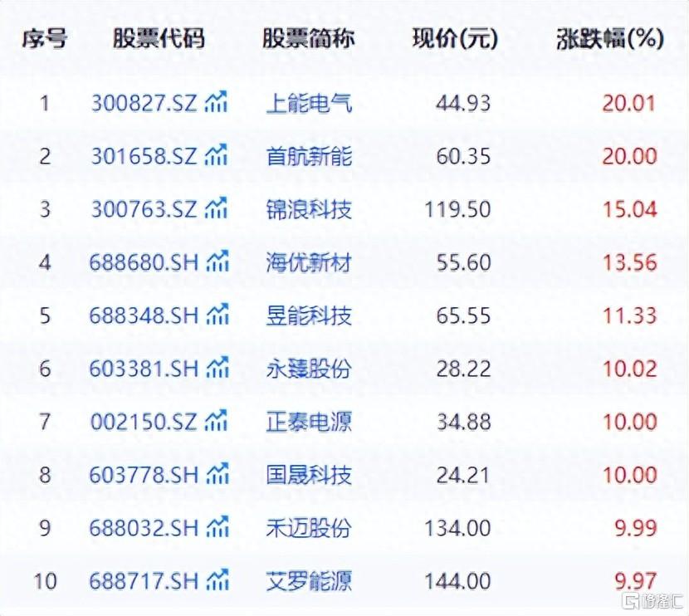Click stock name 上能电气
This screenshot has width=689, height=616.
[x=309, y=104]
